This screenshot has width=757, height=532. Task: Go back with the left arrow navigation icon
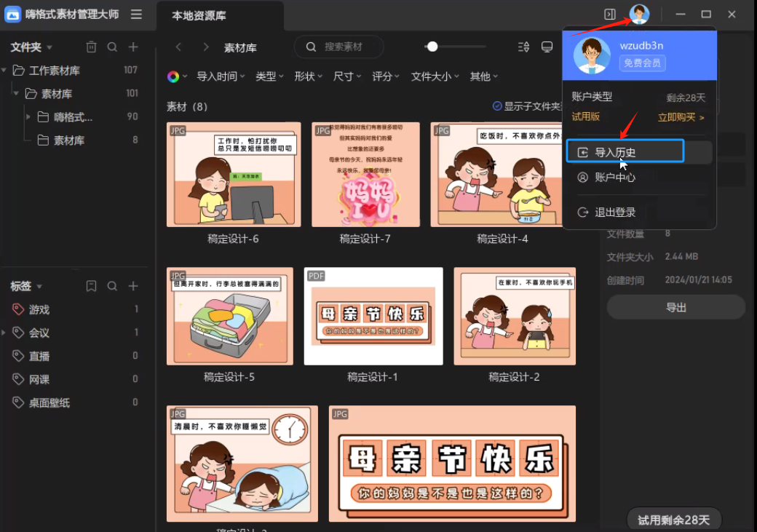click(x=178, y=47)
